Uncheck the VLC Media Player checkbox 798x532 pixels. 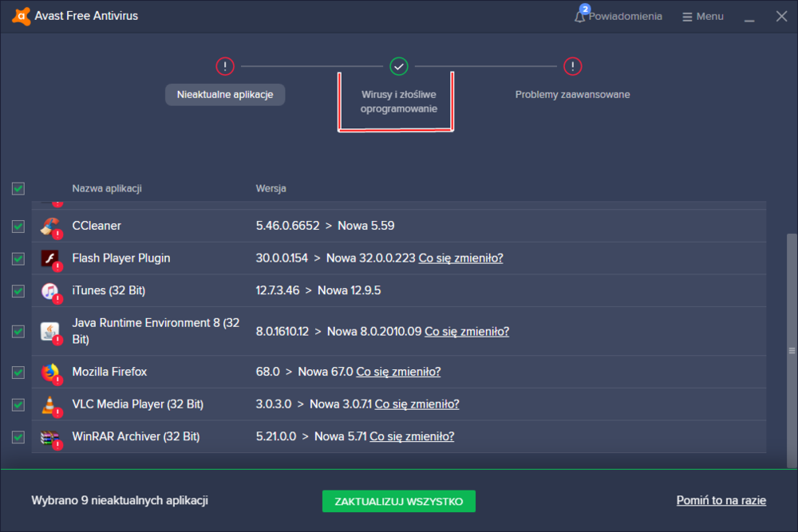tap(18, 405)
